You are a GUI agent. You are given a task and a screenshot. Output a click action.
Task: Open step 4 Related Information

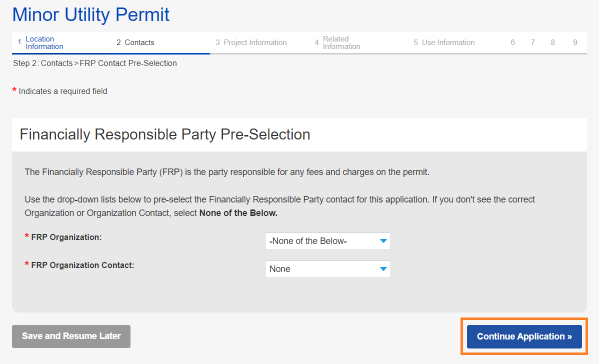341,42
